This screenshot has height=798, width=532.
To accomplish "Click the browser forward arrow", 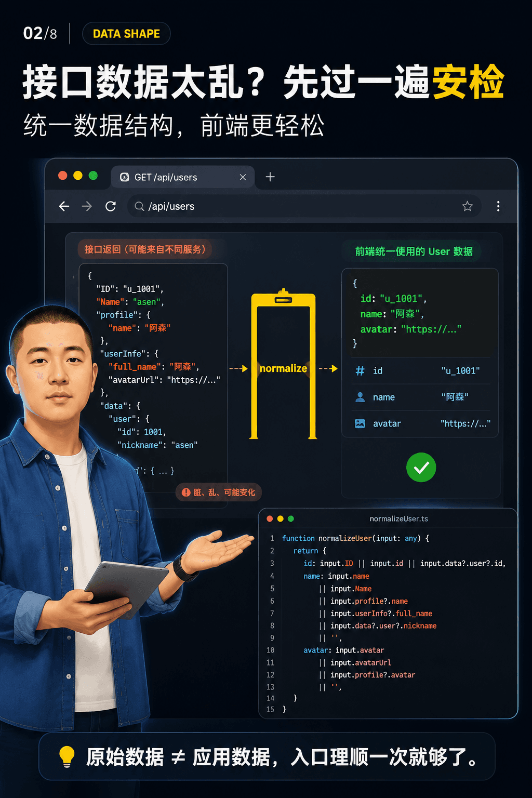I will point(87,206).
